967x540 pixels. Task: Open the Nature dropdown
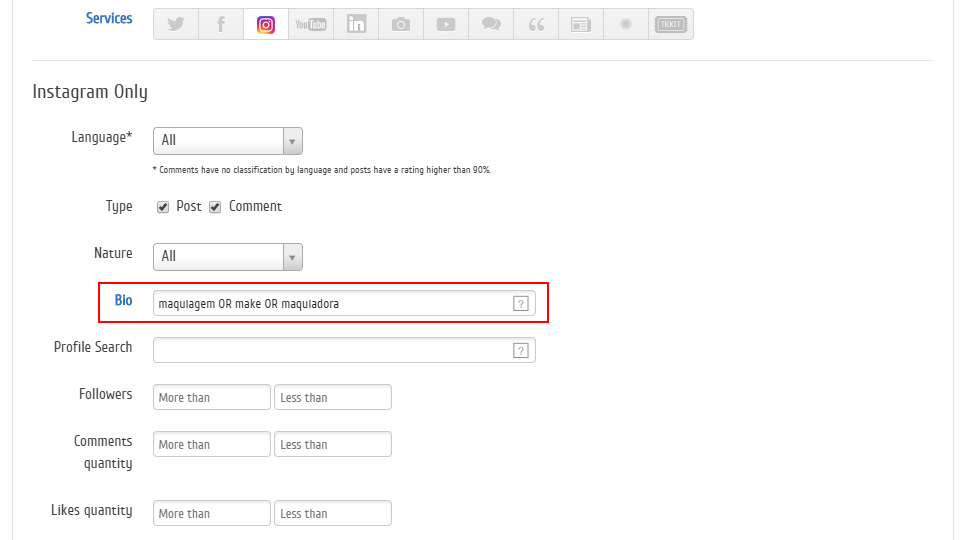[228, 257]
